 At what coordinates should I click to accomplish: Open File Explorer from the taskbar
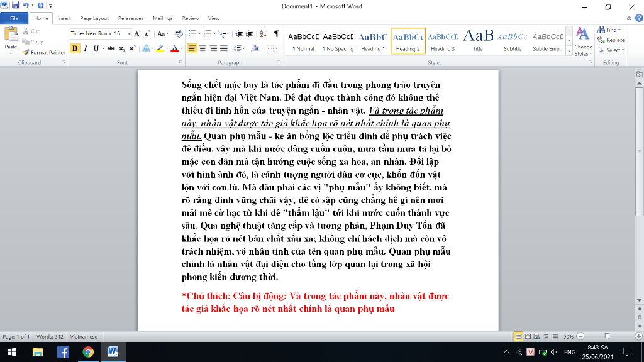click(x=38, y=352)
